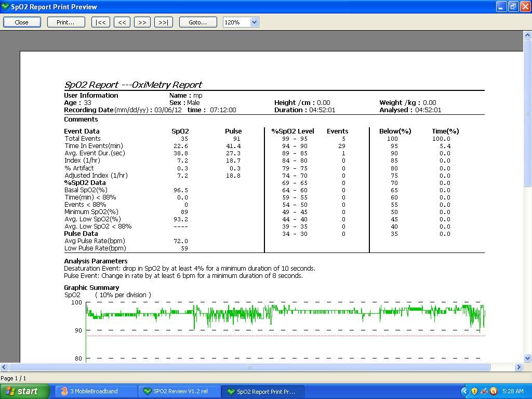Minimize the print preview window
The image size is (532, 399).
click(x=501, y=6)
